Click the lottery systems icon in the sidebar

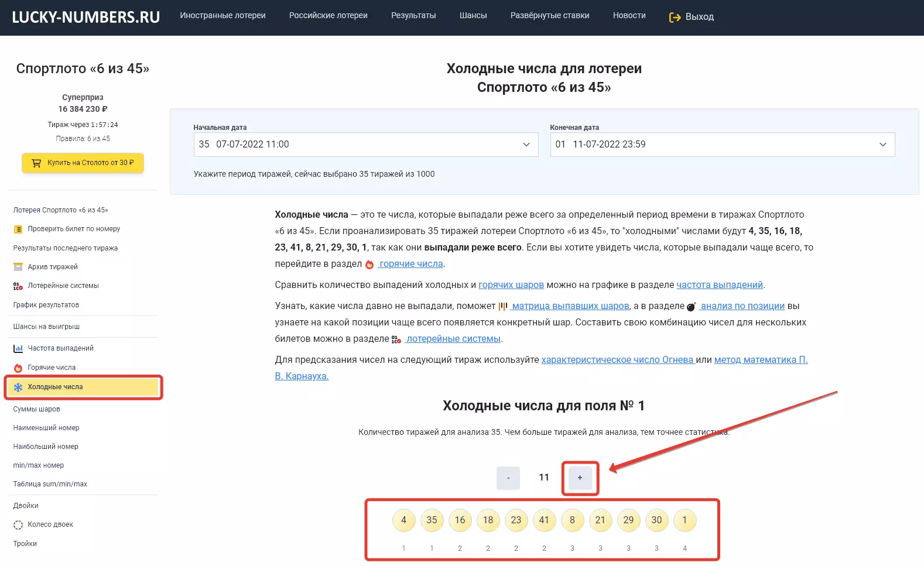pyautogui.click(x=18, y=286)
